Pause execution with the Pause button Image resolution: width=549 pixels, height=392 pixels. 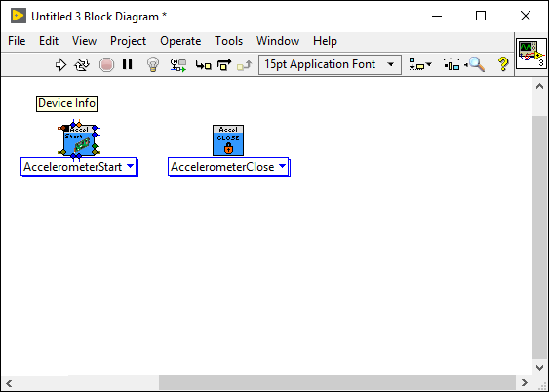click(128, 64)
